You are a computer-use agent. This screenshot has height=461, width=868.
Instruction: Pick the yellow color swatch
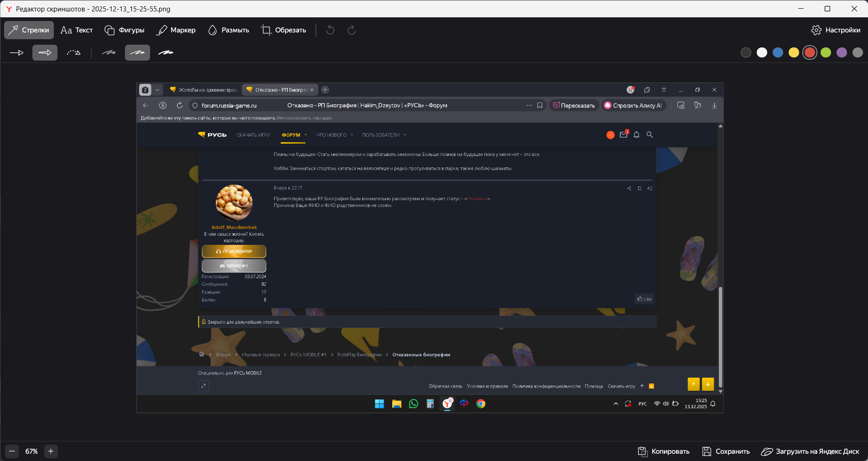point(794,52)
